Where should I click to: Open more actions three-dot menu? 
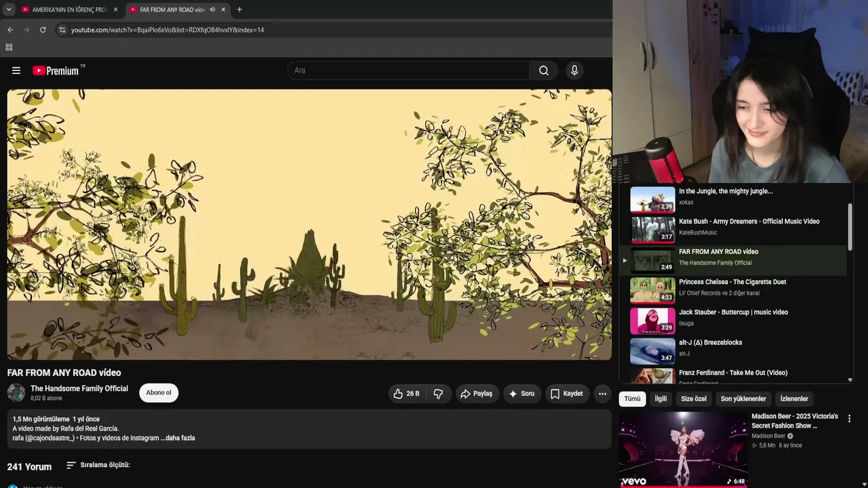602,394
